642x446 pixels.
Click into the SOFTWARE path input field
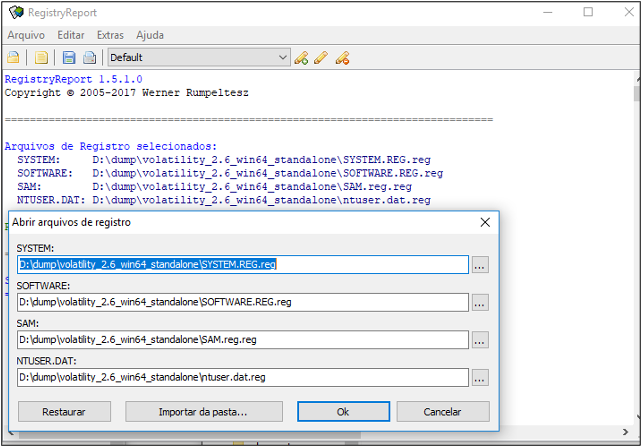pyautogui.click(x=243, y=302)
